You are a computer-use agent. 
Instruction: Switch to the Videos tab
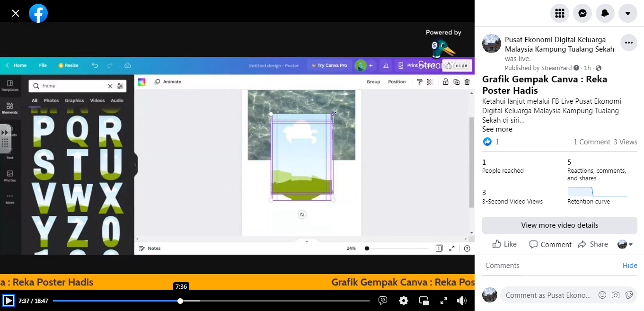97,100
